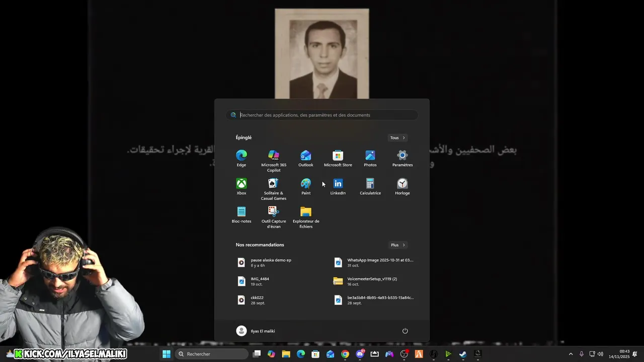Viewport: 644px width, 362px height.
Task: Launch Outil Capture d'écran
Action: click(274, 217)
